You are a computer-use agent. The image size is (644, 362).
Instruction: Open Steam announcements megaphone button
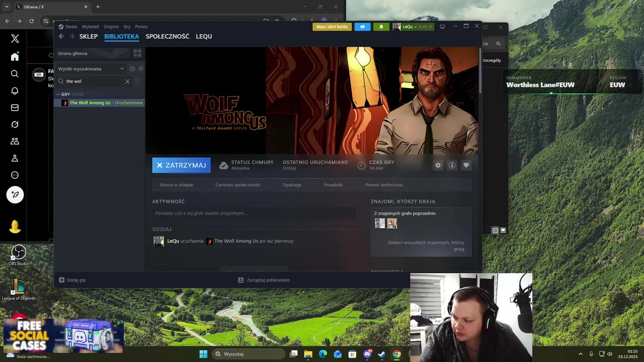pyautogui.click(x=362, y=27)
